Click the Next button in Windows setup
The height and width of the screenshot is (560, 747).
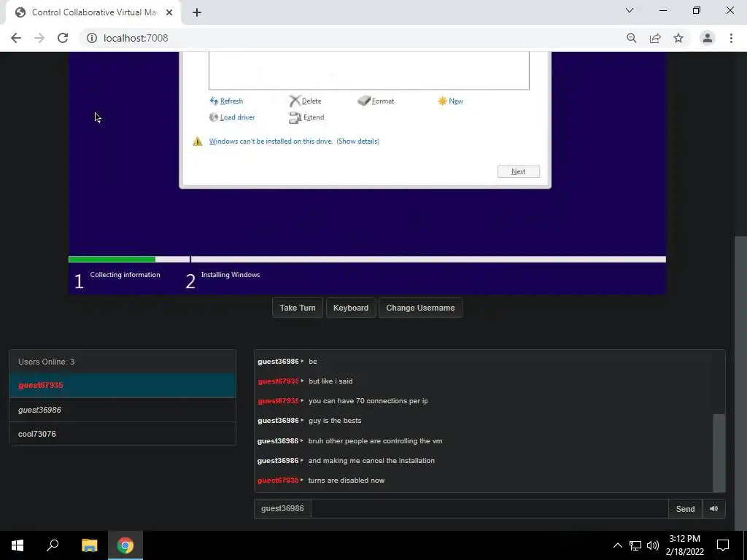tap(519, 171)
